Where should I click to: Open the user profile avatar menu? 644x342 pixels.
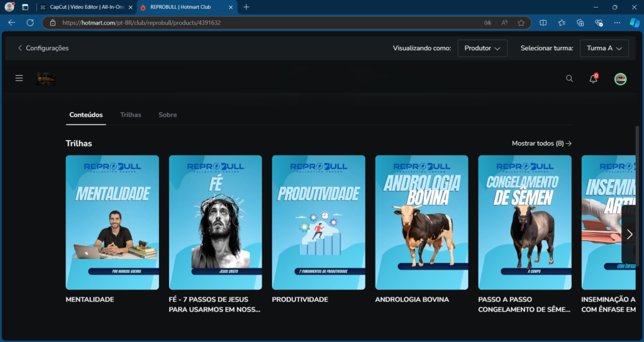point(620,79)
